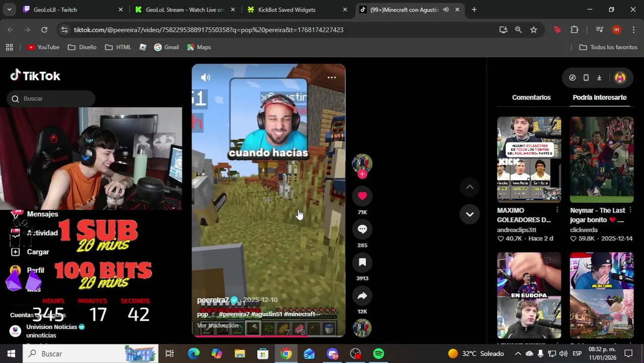Toggle the save bookmark showing 3913
The image size is (644, 363).
(x=362, y=262)
